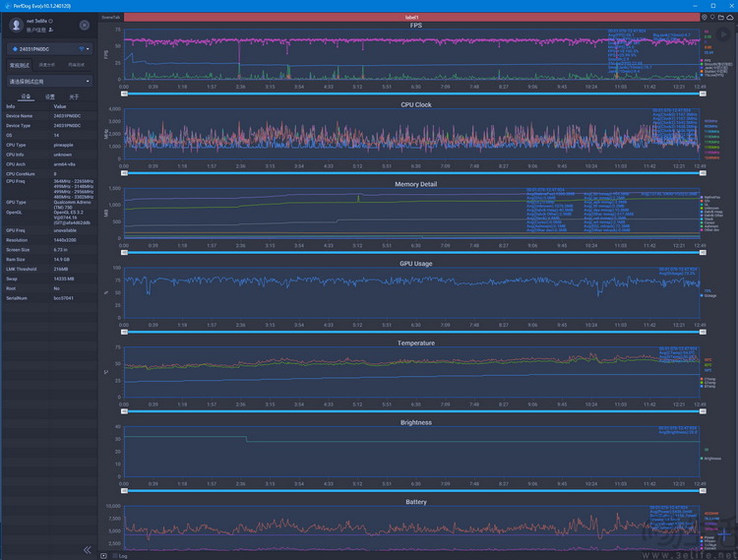
Task: Click the label1 scene tab bar
Action: pos(410,18)
